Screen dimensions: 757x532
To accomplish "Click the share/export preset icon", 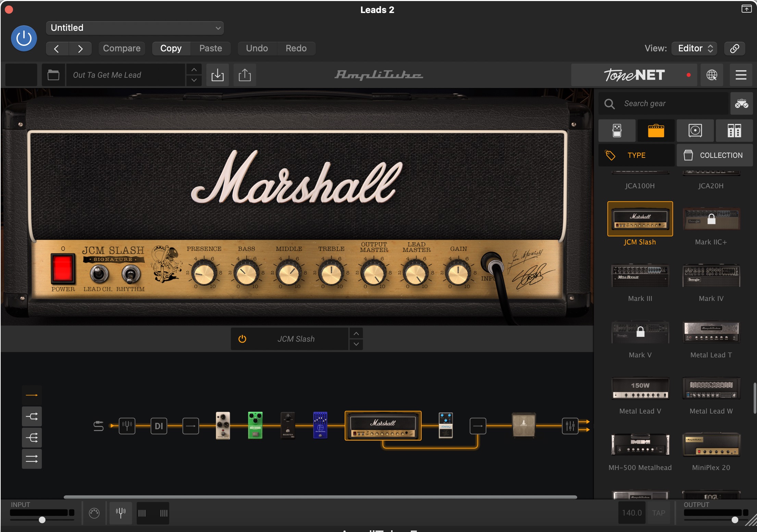I will click(x=245, y=75).
